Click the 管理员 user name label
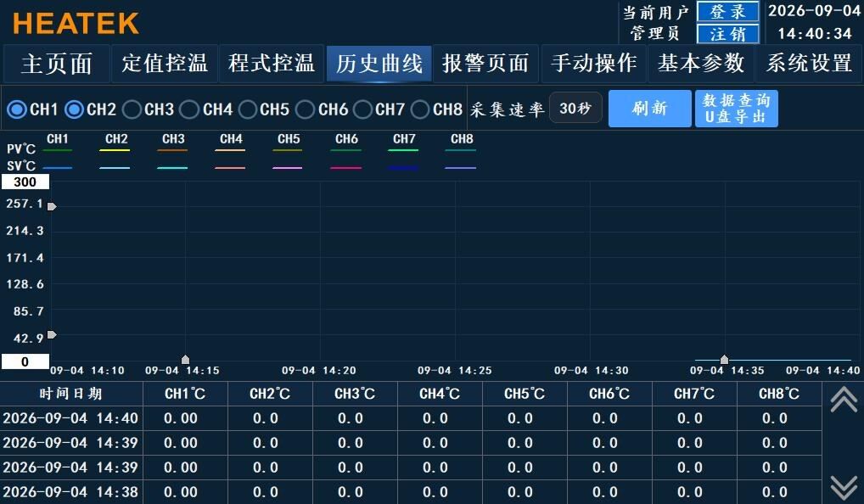The height and width of the screenshot is (504, 864). pos(655,34)
